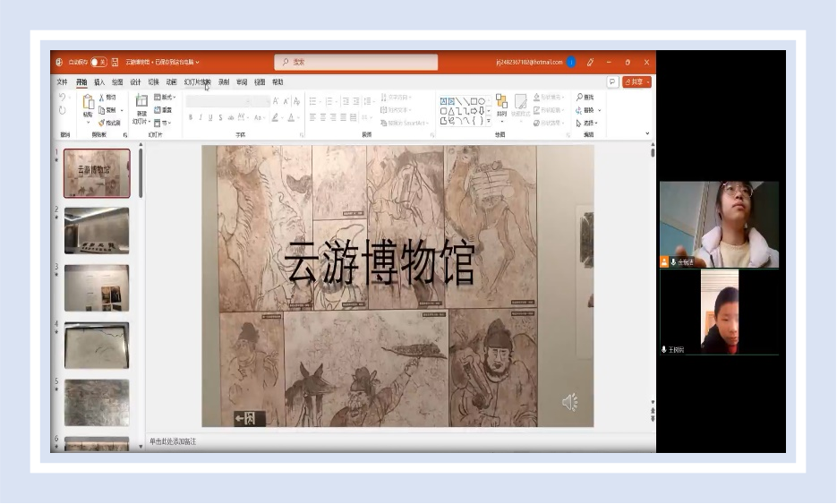Click the bullet list icon
This screenshot has width=837, height=504.
pyautogui.click(x=312, y=101)
